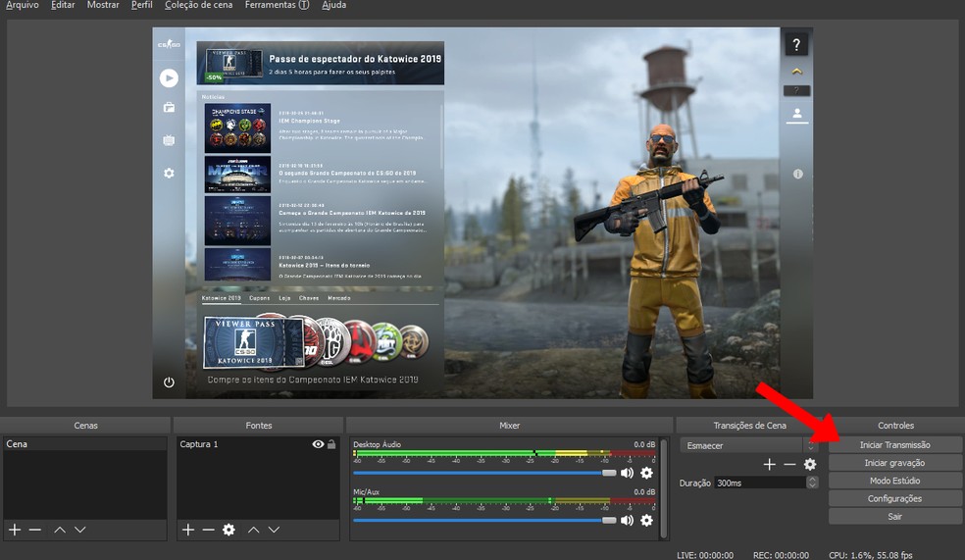Viewport: 965px width, 560px height.
Task: Click Iniciar gravação button
Action: point(894,463)
